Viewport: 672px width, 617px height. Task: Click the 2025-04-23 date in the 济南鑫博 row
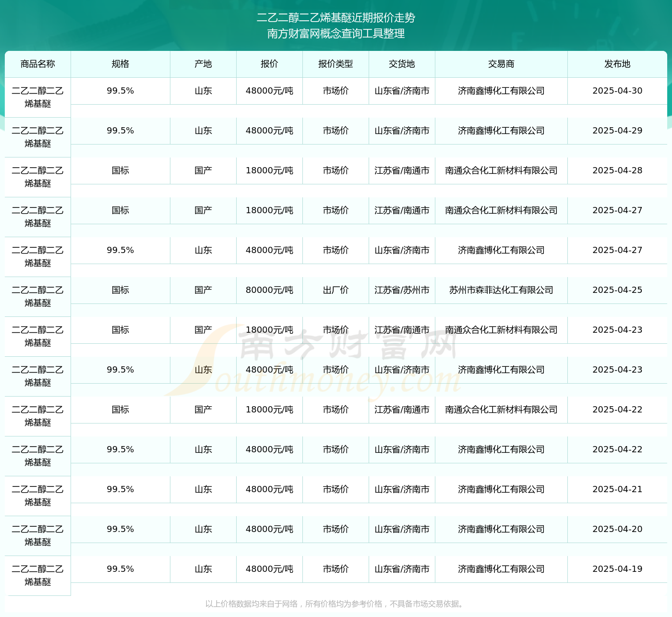[618, 370]
